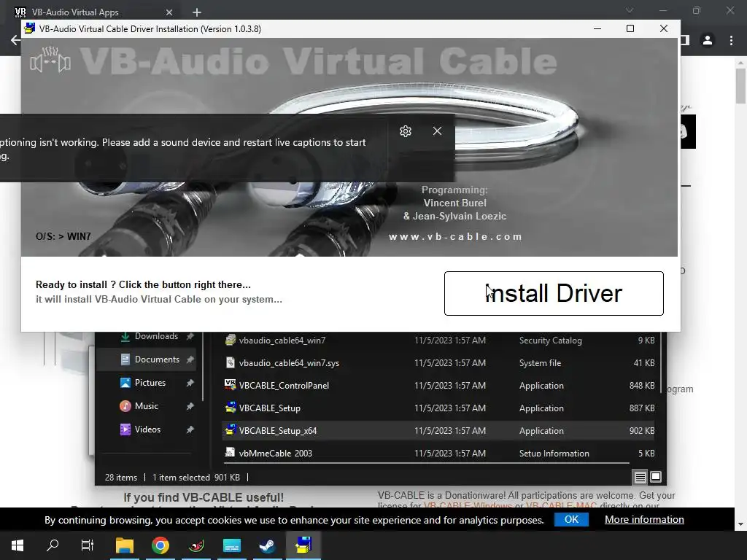Viewport: 747px width, 560px height.
Task: Click the 902 KB size cell
Action: 642,430
